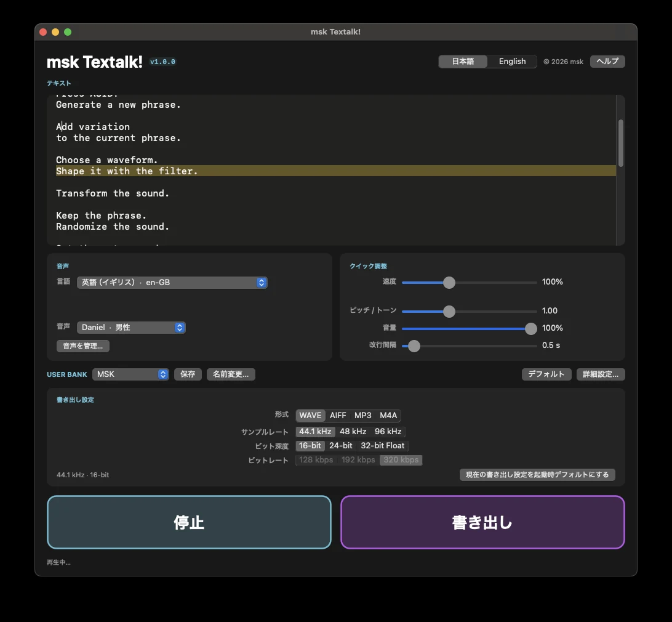Click the デフォルト default button
Viewport: 672px width, 622px height.
[x=546, y=374]
